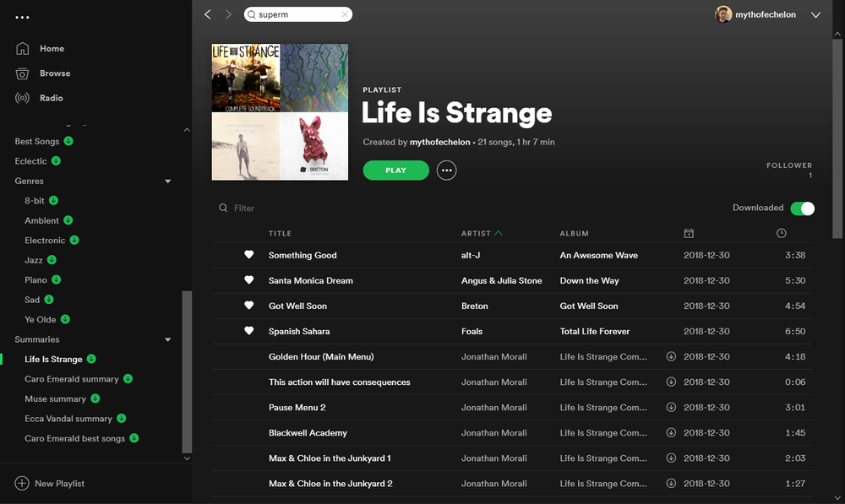Open artist Angus & Julia Stone
The width and height of the screenshot is (845, 504).
[x=502, y=280]
